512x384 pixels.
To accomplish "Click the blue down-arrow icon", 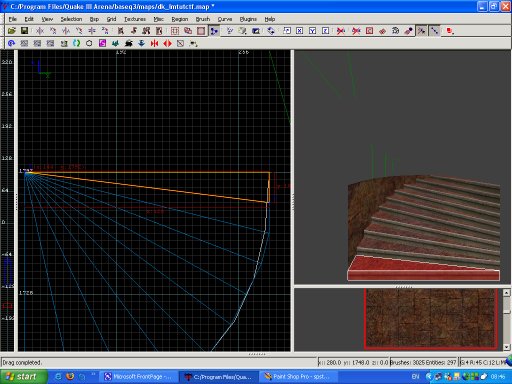I will pos(141,43).
